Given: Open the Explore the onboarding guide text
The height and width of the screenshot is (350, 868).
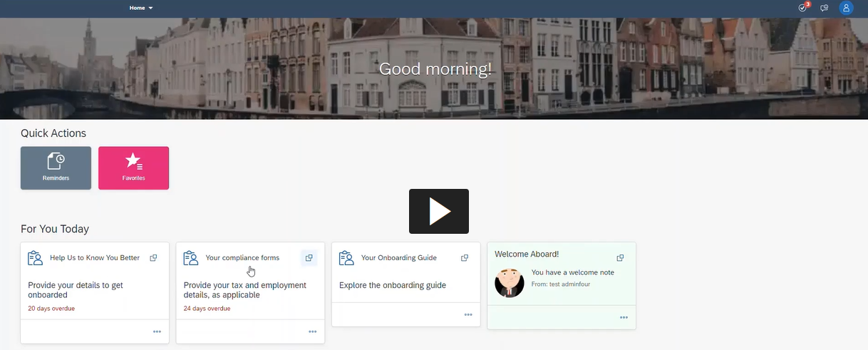Looking at the screenshot, I should (393, 285).
